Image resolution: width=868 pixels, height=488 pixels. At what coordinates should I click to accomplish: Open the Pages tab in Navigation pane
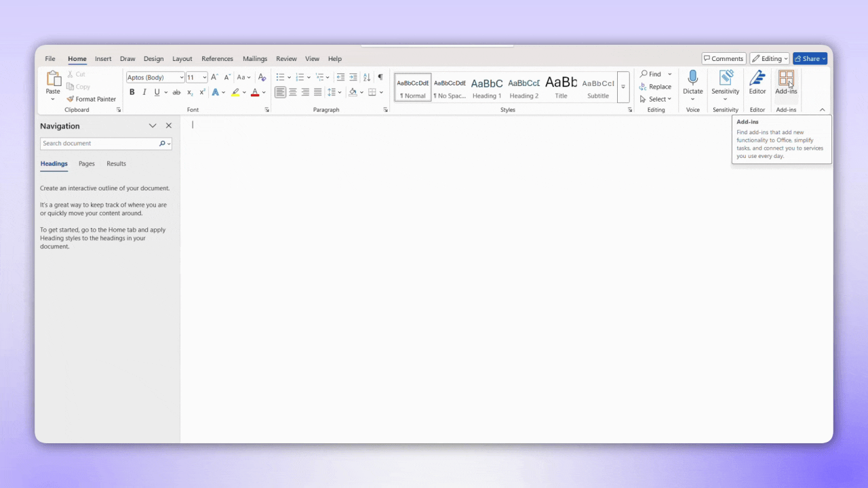(87, 163)
